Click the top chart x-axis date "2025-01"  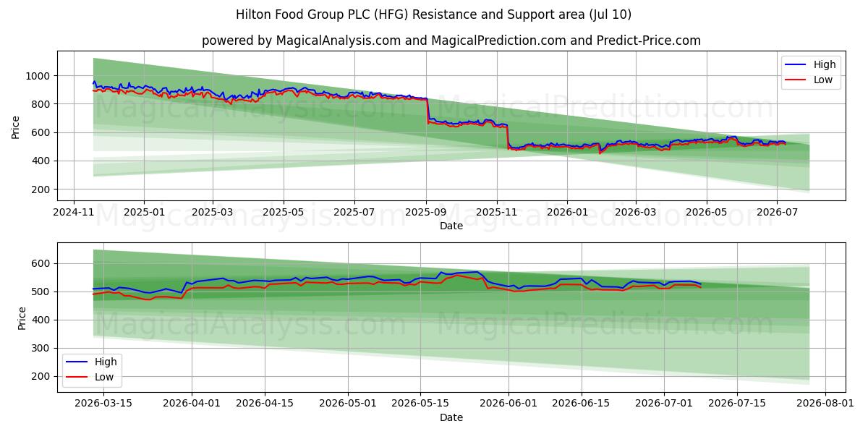[144, 213]
